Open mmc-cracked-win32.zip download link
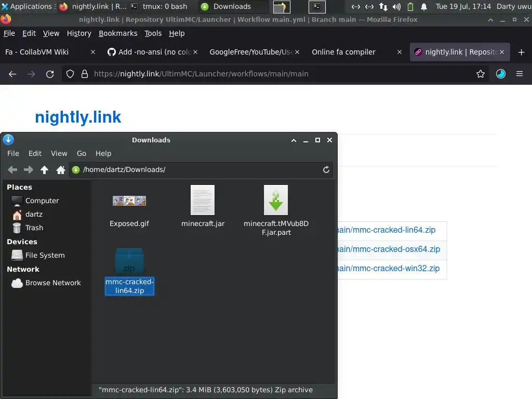This screenshot has height=399, width=532. coord(389,269)
